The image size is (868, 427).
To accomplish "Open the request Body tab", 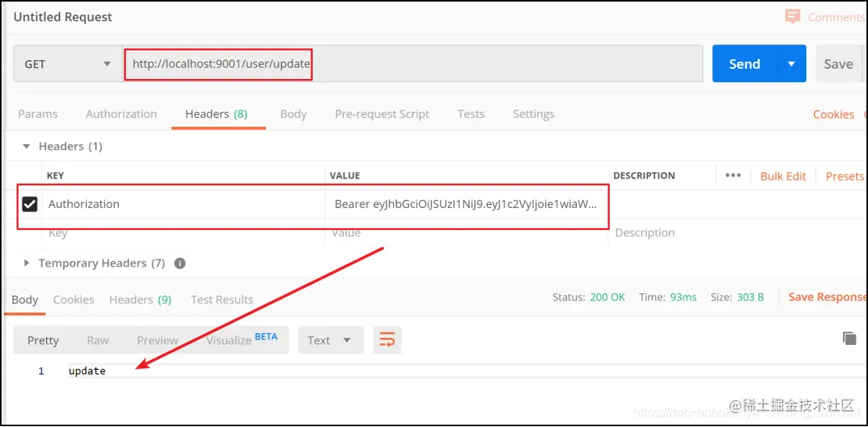I will [x=293, y=114].
